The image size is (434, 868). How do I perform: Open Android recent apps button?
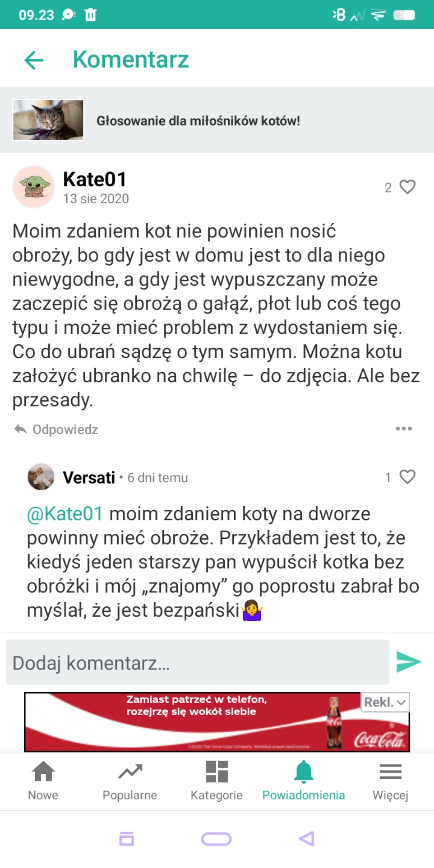click(x=127, y=839)
